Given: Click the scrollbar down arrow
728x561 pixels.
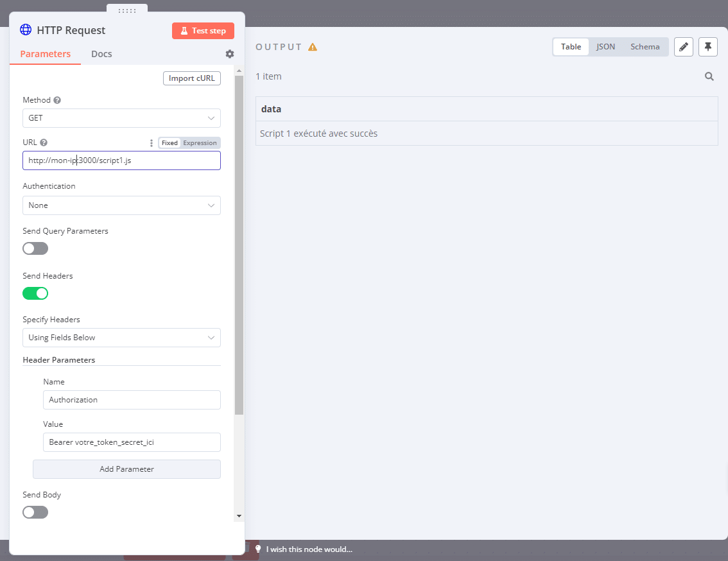Looking at the screenshot, I should coord(239,516).
